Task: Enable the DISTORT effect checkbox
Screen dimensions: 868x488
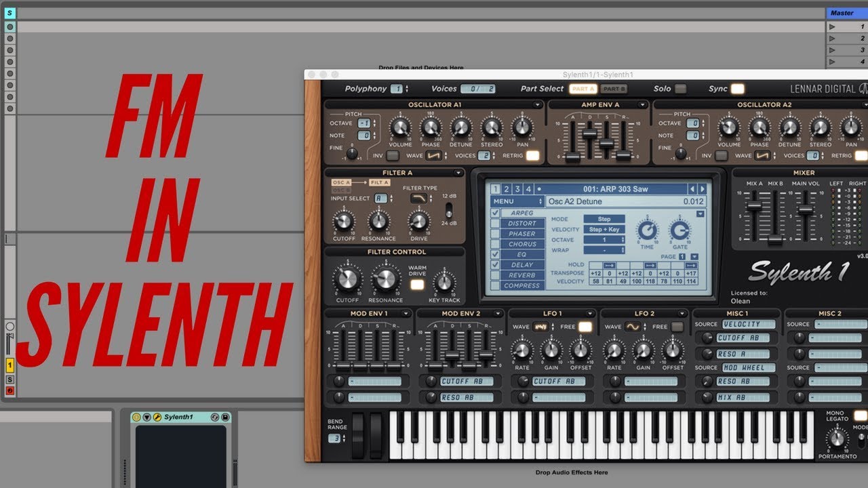Action: 495,223
